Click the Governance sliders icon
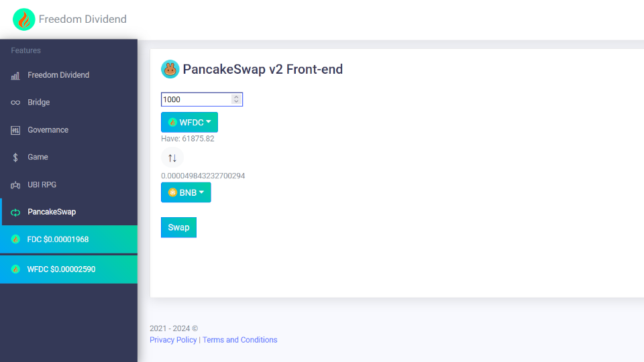Screen dimensions: 644x362 15,131
